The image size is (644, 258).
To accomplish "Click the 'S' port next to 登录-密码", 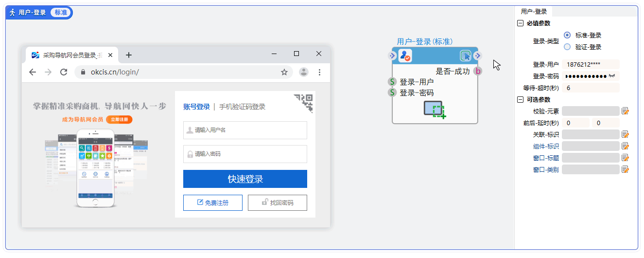I will [392, 92].
